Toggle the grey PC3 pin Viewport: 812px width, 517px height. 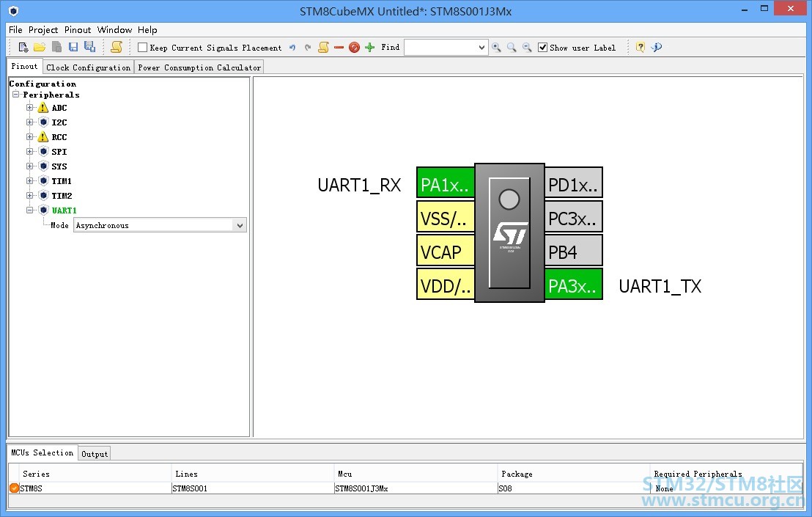point(573,218)
